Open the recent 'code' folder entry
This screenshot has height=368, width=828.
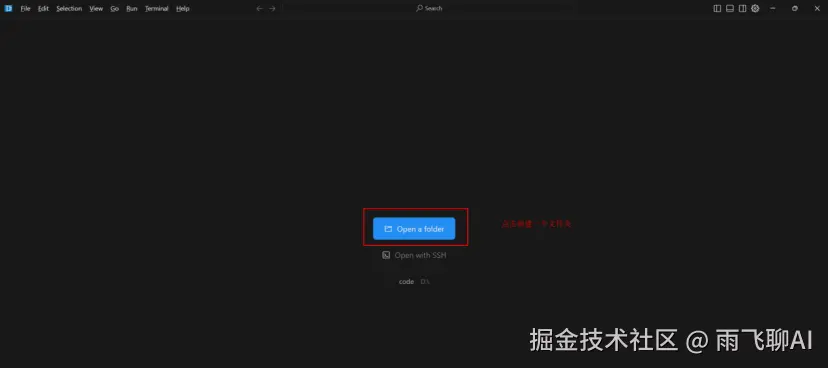click(415, 282)
